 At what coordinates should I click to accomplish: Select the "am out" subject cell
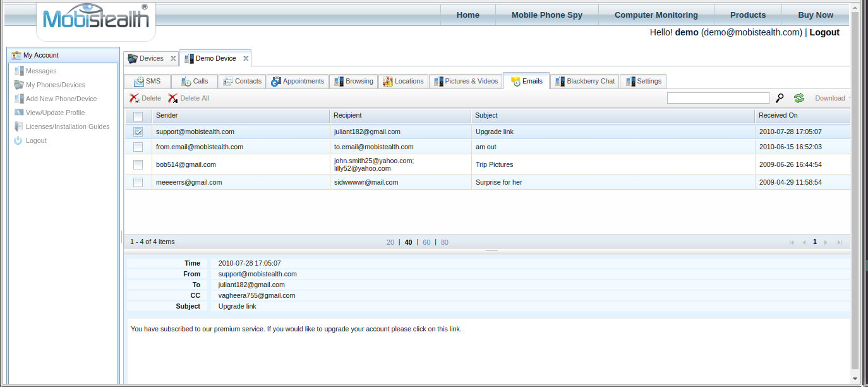[613, 147]
